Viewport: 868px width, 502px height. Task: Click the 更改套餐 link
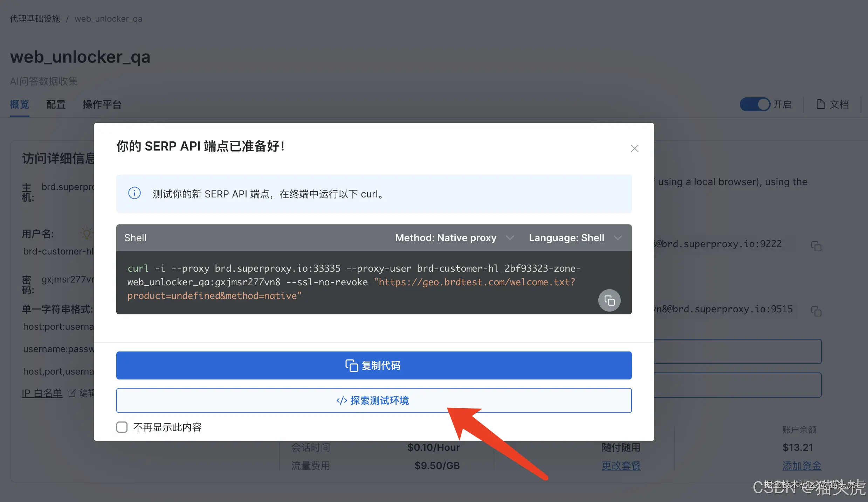tap(621, 466)
